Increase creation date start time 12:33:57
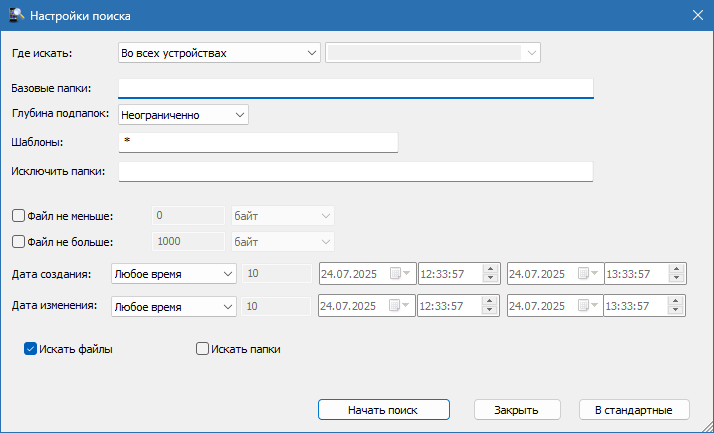 point(490,269)
